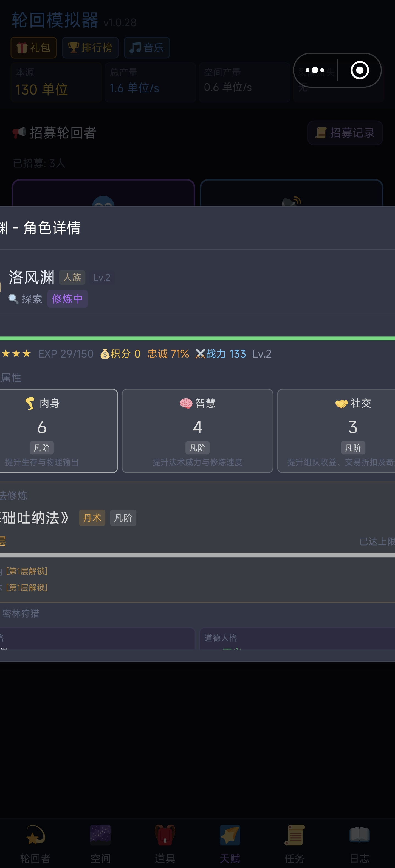395x868 pixels.
Task: Open the 礼包 gift pack icon
Action: pos(33,47)
